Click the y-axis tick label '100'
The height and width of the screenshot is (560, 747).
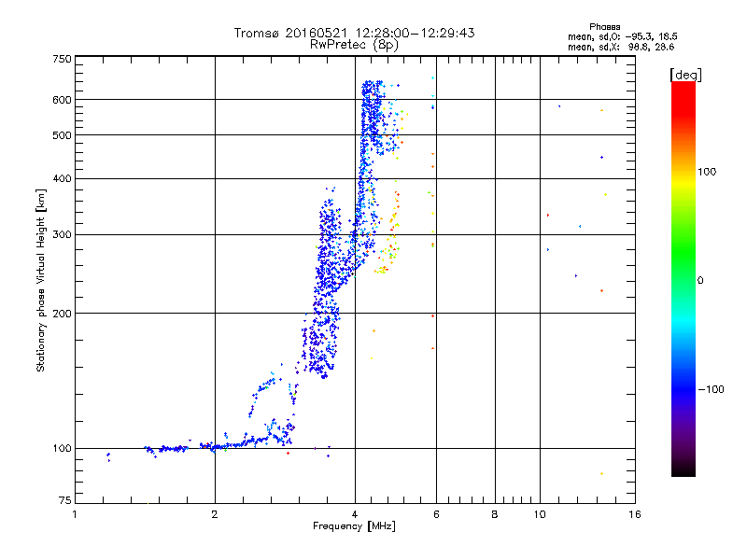pyautogui.click(x=62, y=449)
